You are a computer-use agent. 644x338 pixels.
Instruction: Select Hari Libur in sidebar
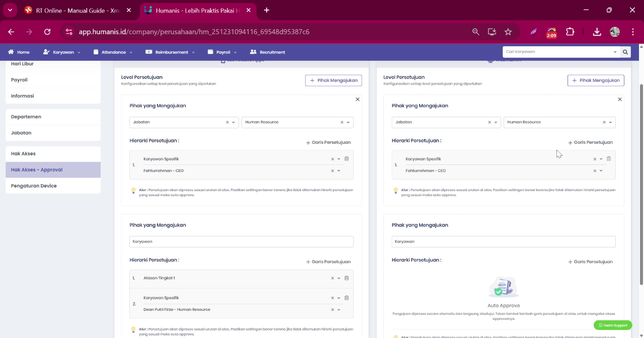(x=53, y=64)
